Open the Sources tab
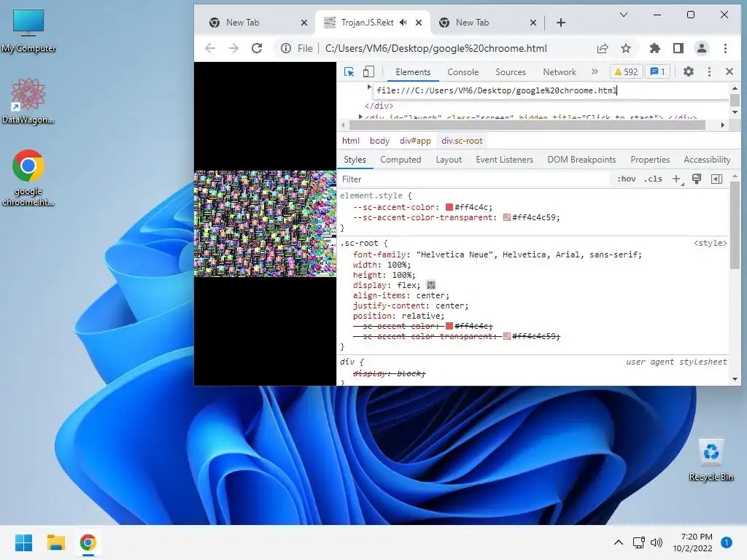Viewport: 747px width, 560px height. point(510,72)
